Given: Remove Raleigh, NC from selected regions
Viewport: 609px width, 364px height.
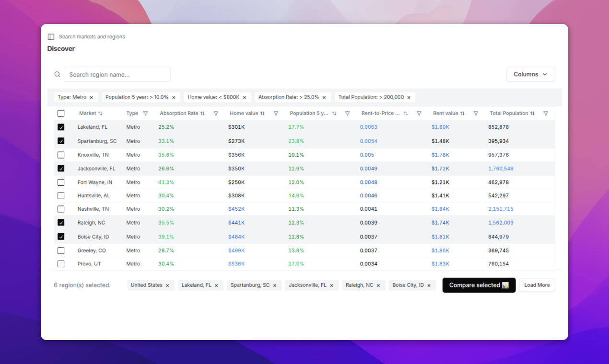Looking at the screenshot, I should (x=378, y=285).
